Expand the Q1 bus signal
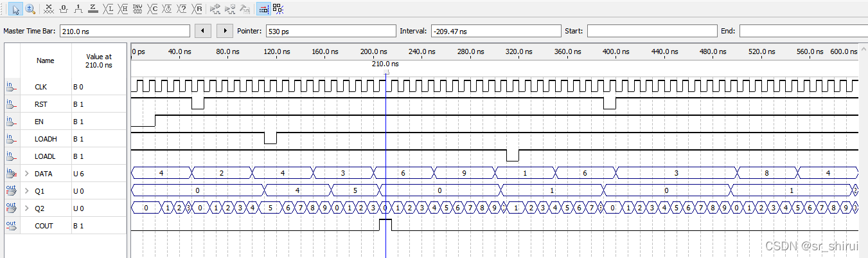 tap(27, 191)
